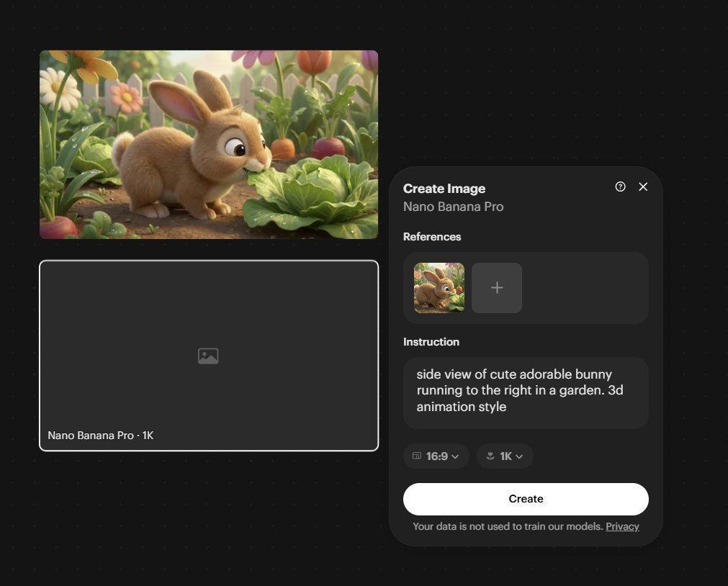This screenshot has height=586, width=728.
Task: Click the 'Nano Banana Pro' model subtitle
Action: [x=453, y=207]
